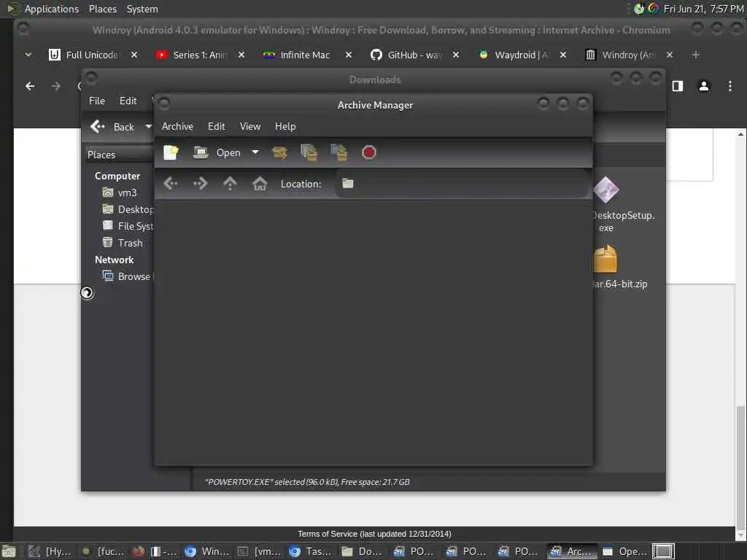Open the Chromium profile icon
This screenshot has width=747, height=560.
pos(704,86)
